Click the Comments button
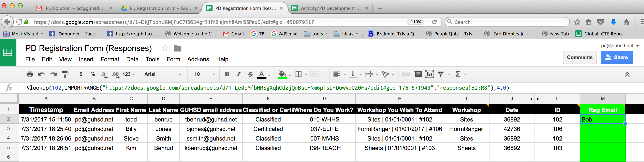The image size is (644, 162). (x=580, y=58)
